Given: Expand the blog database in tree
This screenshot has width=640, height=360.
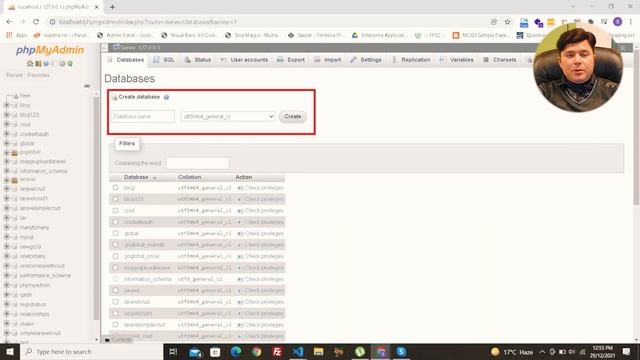Looking at the screenshot, I should tap(7, 105).
